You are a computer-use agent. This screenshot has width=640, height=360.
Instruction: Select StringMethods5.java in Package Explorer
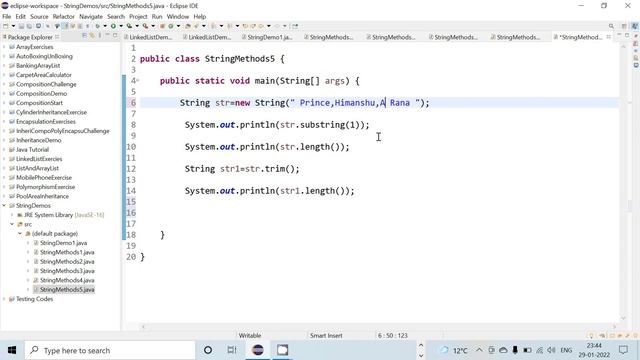pos(67,290)
